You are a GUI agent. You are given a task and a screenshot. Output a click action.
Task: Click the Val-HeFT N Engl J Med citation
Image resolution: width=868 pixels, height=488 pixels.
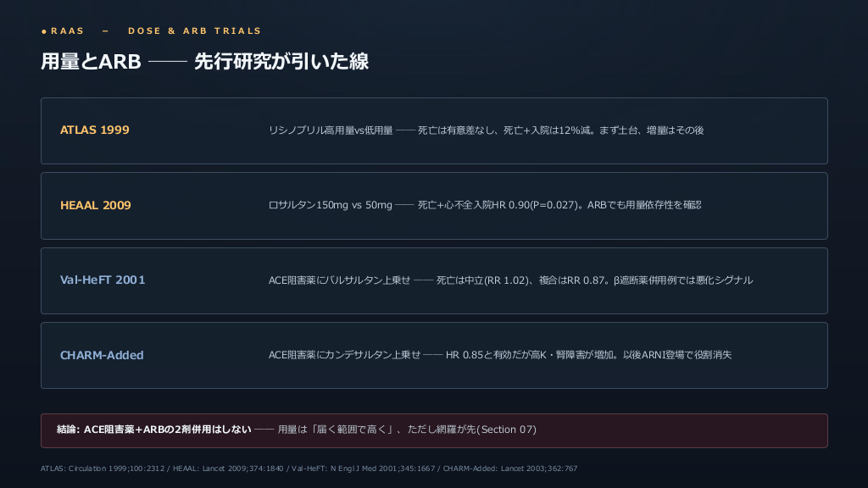(363, 469)
